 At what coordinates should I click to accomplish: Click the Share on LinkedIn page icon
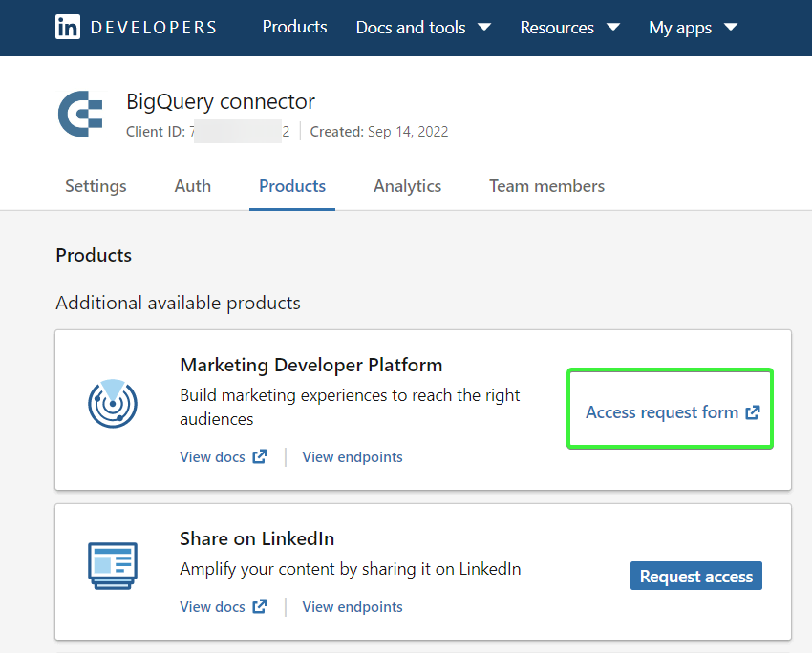click(x=113, y=565)
